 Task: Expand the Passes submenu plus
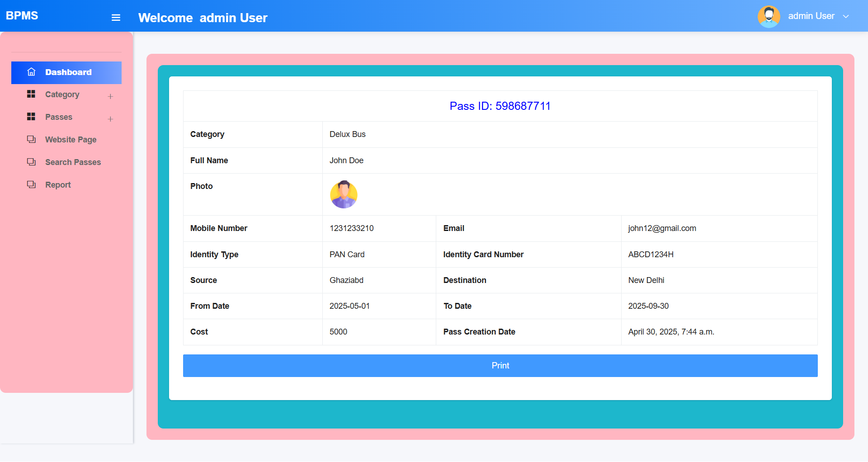tap(110, 119)
